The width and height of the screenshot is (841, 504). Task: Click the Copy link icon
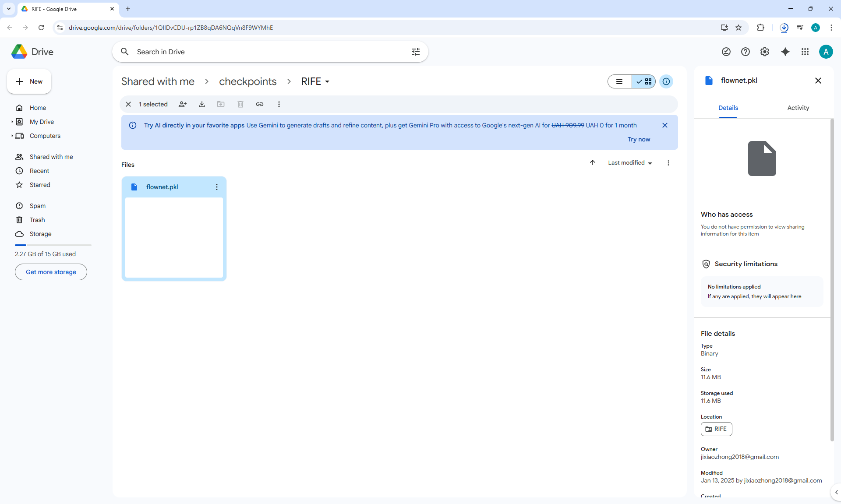click(260, 104)
